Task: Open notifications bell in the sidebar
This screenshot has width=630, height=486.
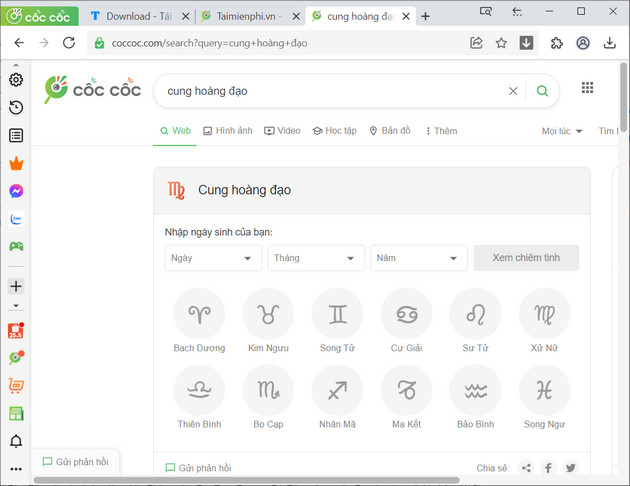Action: pyautogui.click(x=16, y=441)
